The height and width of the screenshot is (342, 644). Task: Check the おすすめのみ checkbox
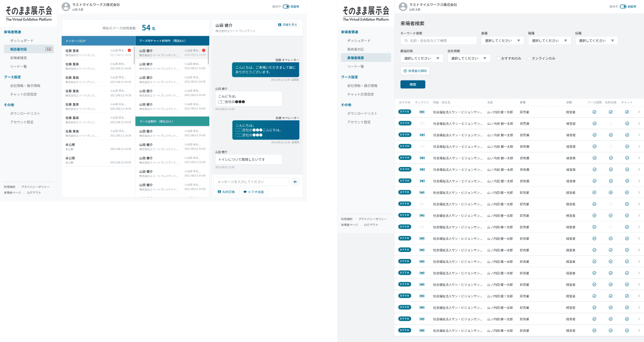pyautogui.click(x=498, y=58)
